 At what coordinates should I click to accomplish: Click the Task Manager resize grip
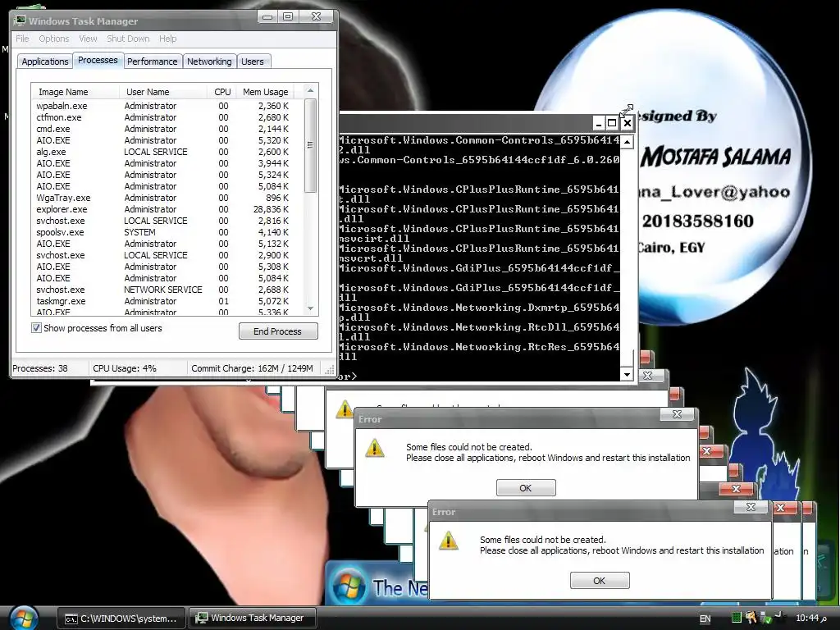click(x=330, y=369)
